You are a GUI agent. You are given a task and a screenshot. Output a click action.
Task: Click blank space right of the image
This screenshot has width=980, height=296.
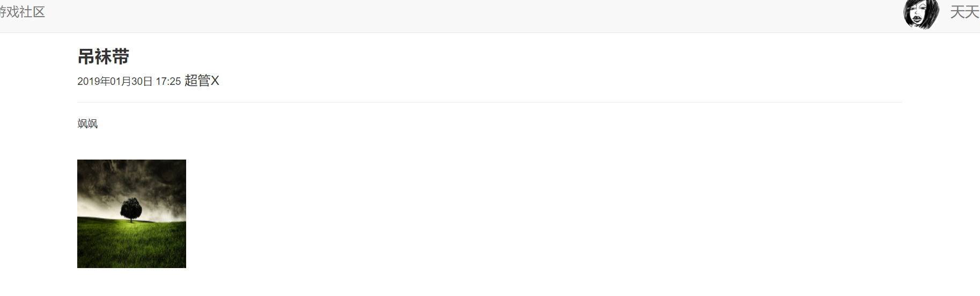tap(483, 215)
